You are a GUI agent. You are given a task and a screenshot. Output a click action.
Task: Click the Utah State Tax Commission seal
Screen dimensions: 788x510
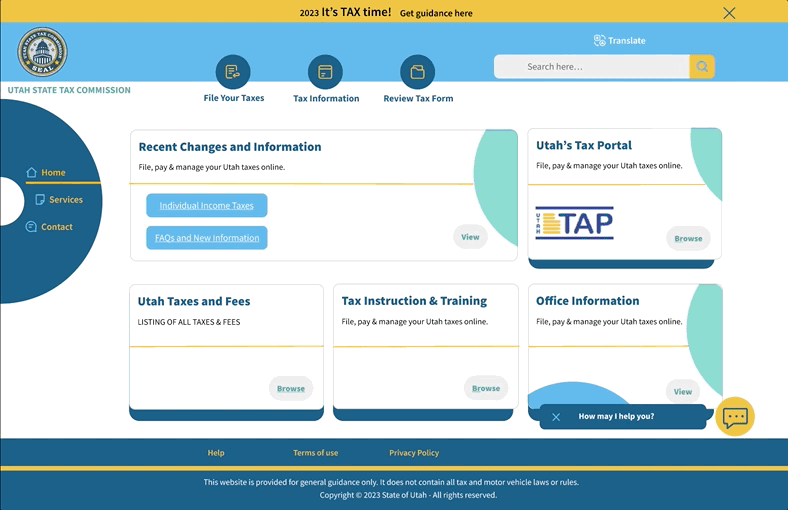(x=42, y=52)
